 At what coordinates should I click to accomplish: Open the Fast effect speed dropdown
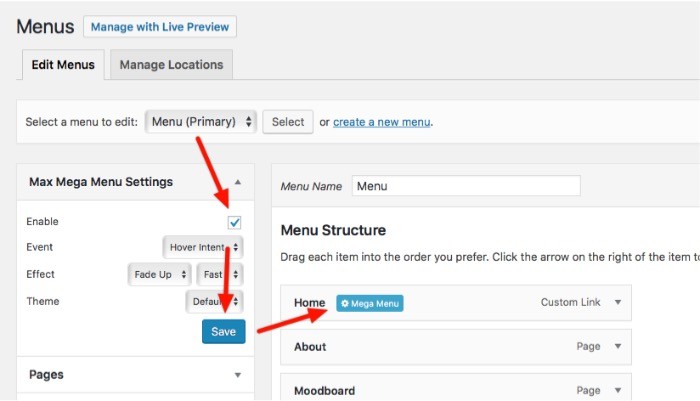pyautogui.click(x=220, y=274)
